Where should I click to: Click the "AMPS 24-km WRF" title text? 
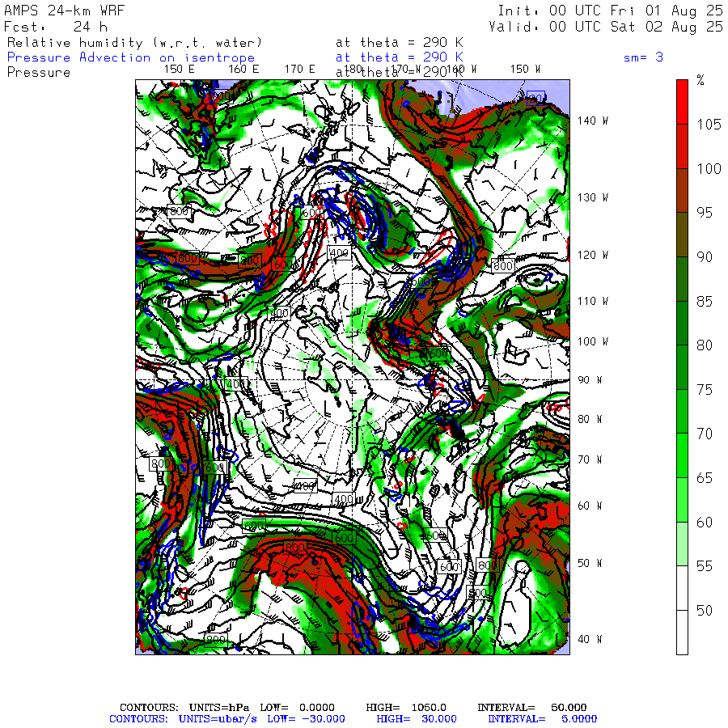65,11
